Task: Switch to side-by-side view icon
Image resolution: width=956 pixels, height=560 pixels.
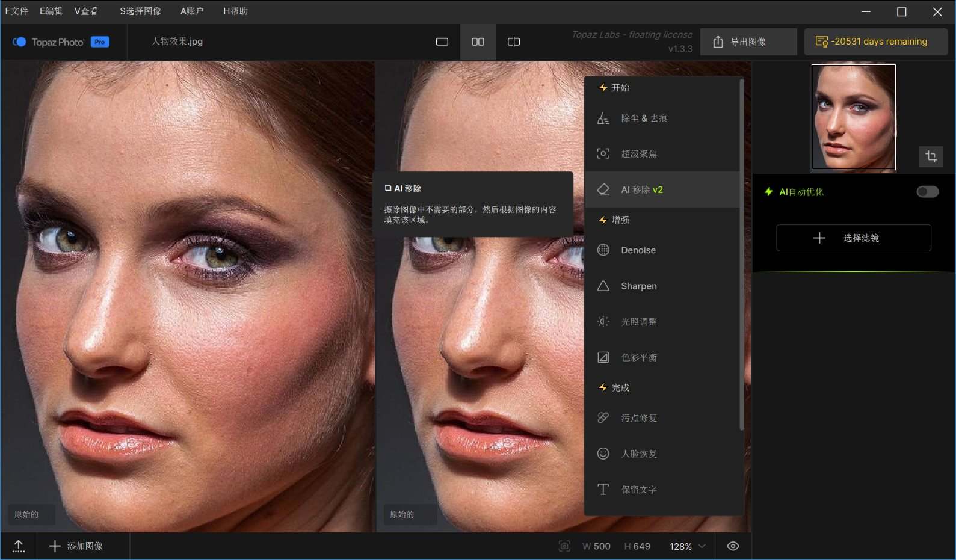Action: (x=478, y=42)
